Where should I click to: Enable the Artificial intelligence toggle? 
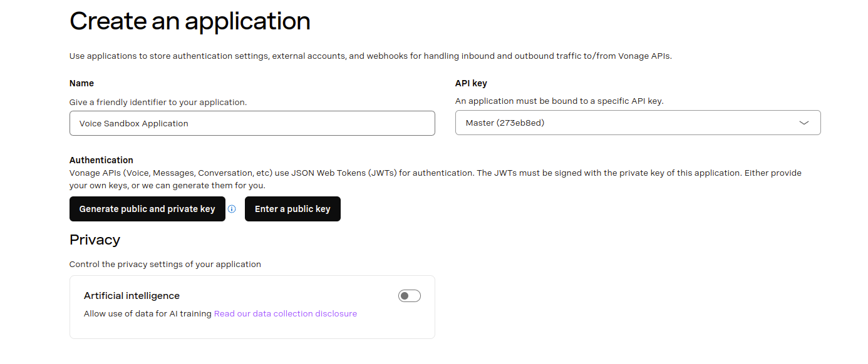point(409,295)
